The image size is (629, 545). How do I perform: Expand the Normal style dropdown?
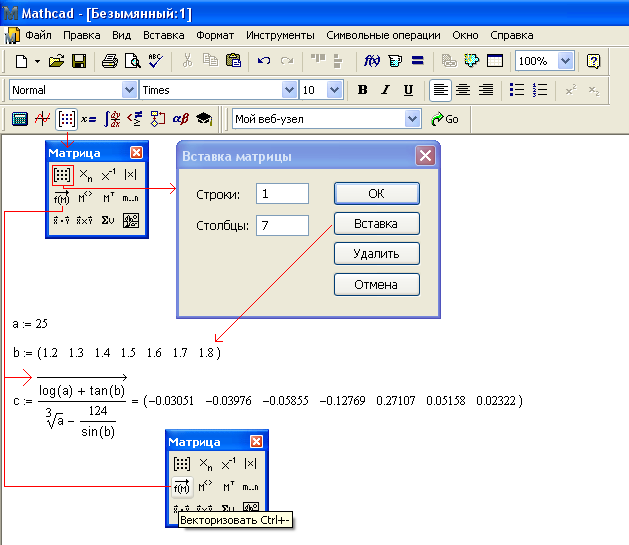(x=129, y=90)
